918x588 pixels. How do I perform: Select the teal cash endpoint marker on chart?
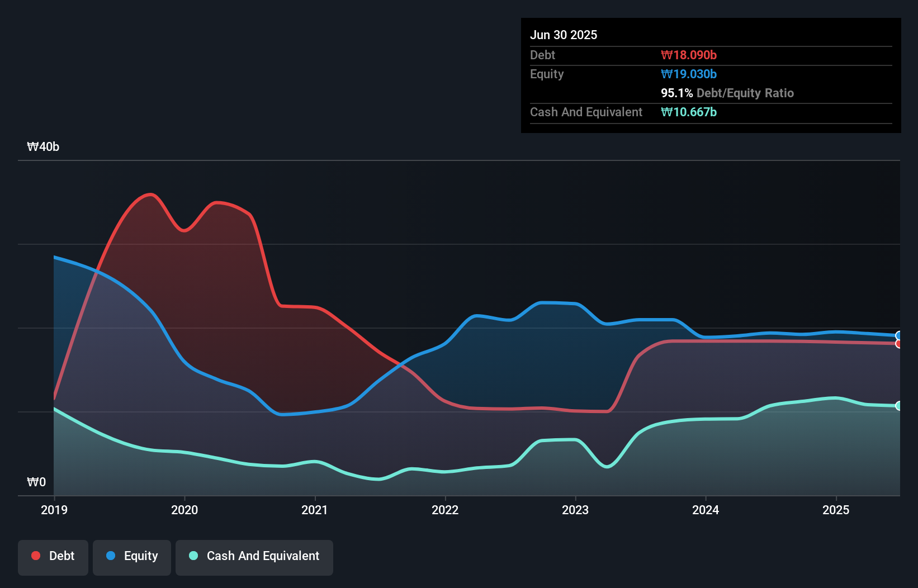898,406
